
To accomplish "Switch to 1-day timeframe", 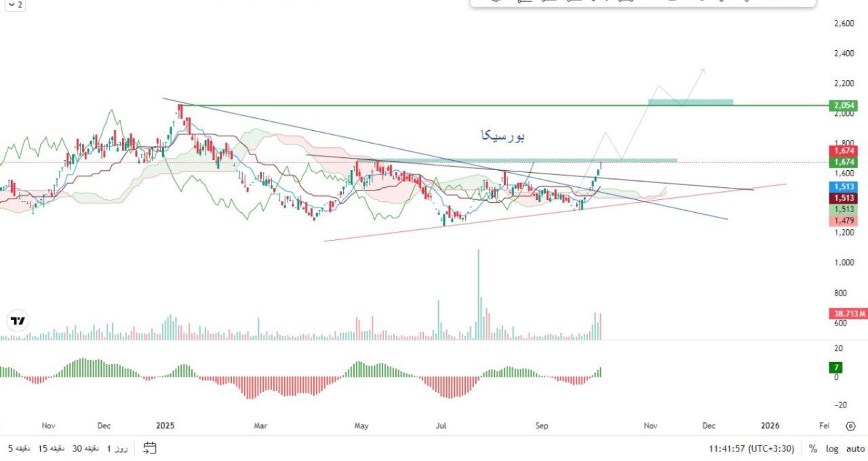I will [118, 448].
